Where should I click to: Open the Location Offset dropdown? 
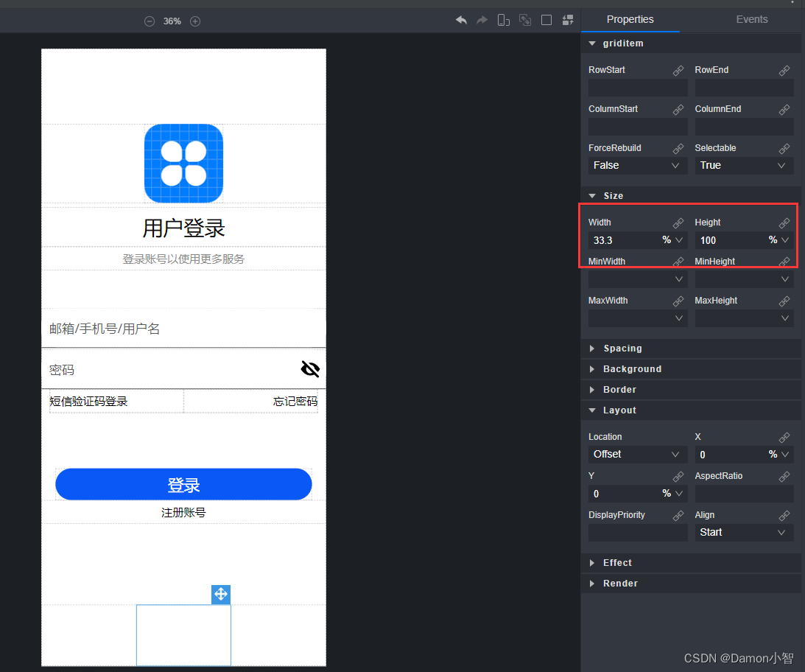[637, 455]
